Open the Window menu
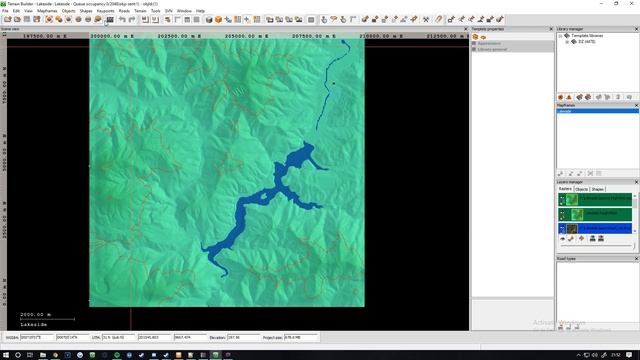 184,11
